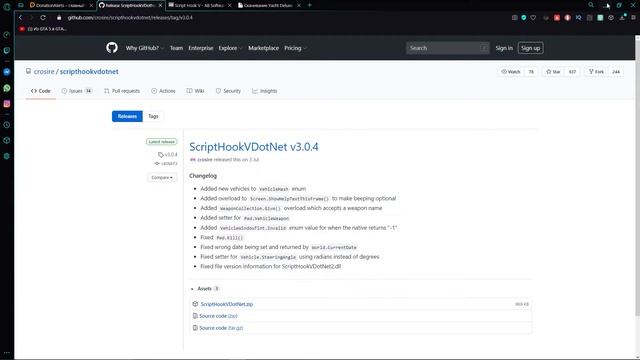Switch to the Tags view

tap(153, 116)
